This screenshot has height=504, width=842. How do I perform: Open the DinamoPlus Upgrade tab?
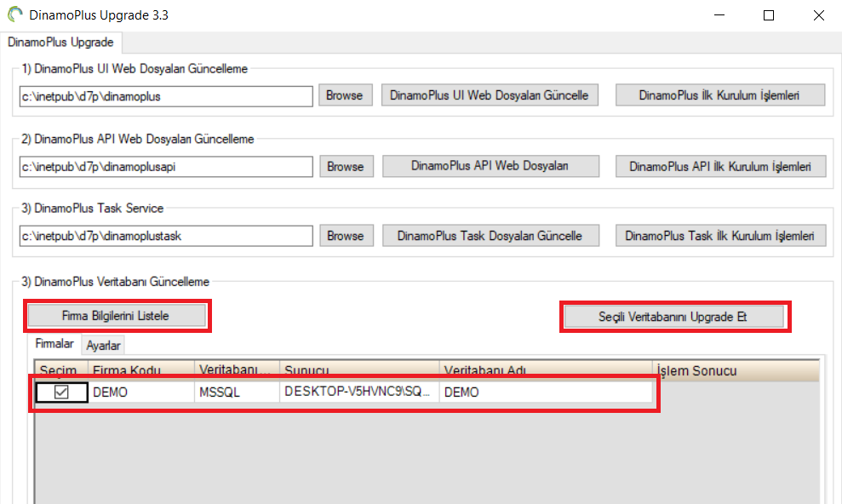pyautogui.click(x=60, y=43)
